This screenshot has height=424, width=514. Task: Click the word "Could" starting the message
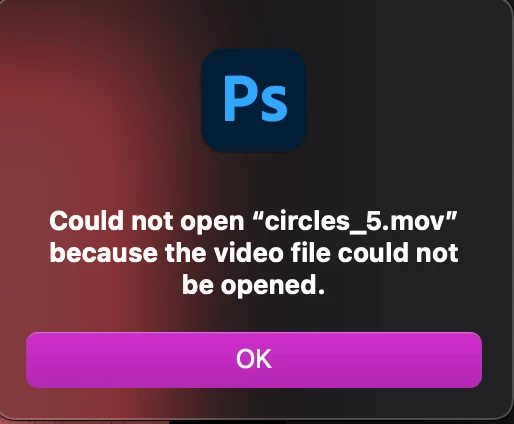click(x=86, y=221)
